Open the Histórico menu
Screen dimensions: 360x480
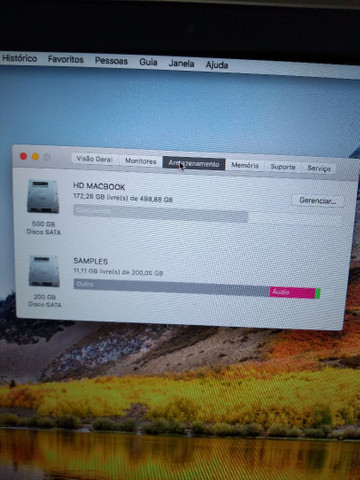20,58
